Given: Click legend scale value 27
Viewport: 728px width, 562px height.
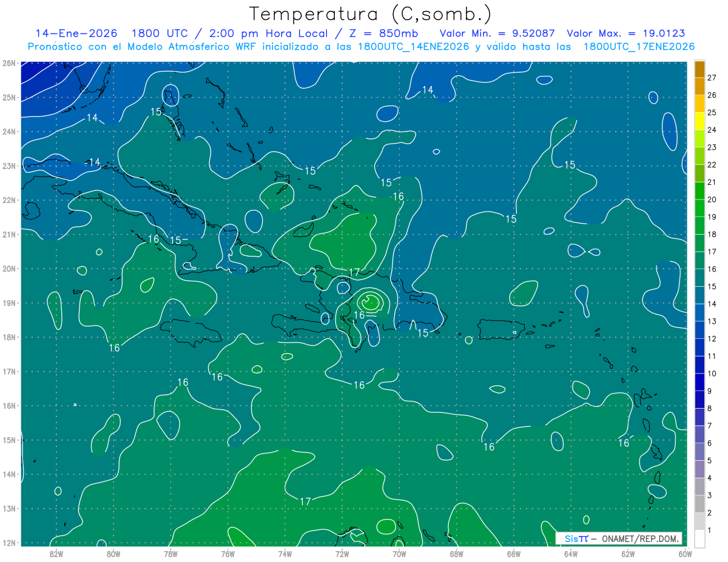Looking at the screenshot, I should coord(712,78).
